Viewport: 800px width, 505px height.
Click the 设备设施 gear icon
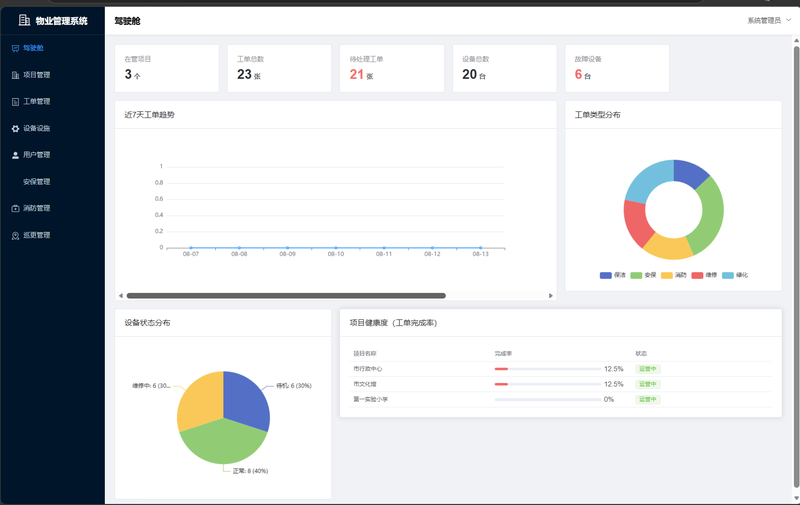tap(15, 129)
